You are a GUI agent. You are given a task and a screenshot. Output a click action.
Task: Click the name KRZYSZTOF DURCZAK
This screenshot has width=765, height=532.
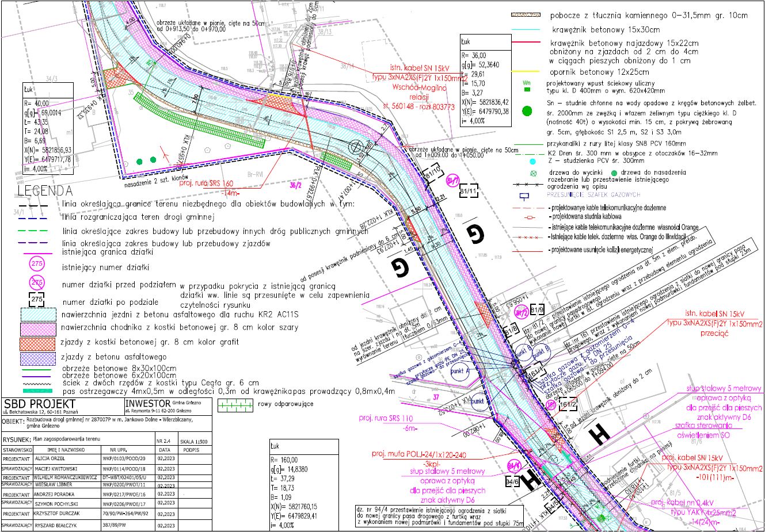point(56,513)
